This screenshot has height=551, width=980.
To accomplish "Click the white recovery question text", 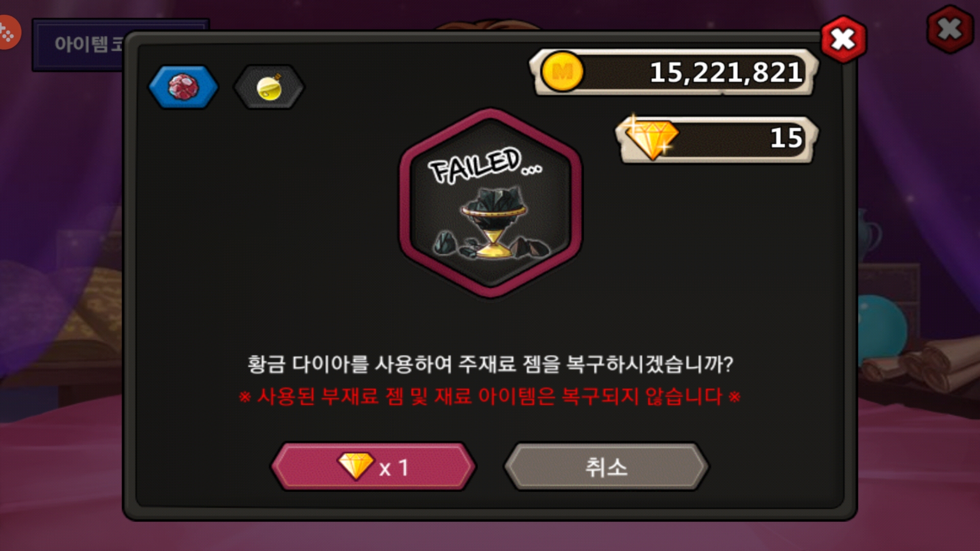I will pyautogui.click(x=490, y=364).
